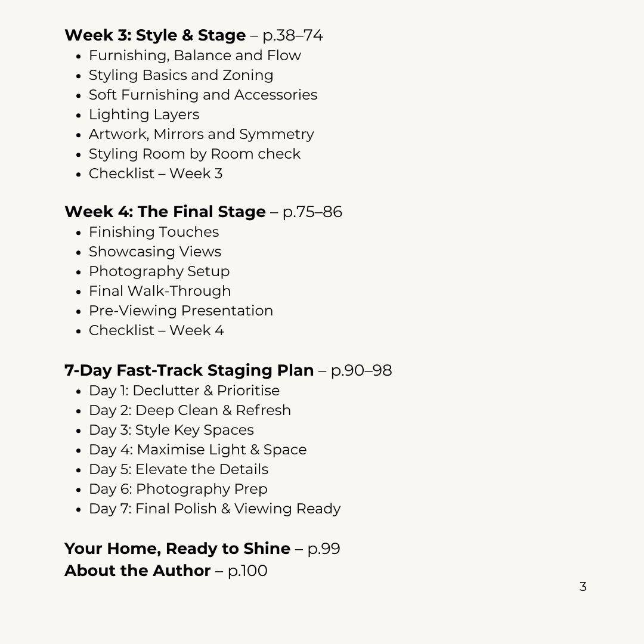Image resolution: width=644 pixels, height=644 pixels.
Task: Jump to Pre-Viewing Presentation entry
Action: tap(181, 311)
